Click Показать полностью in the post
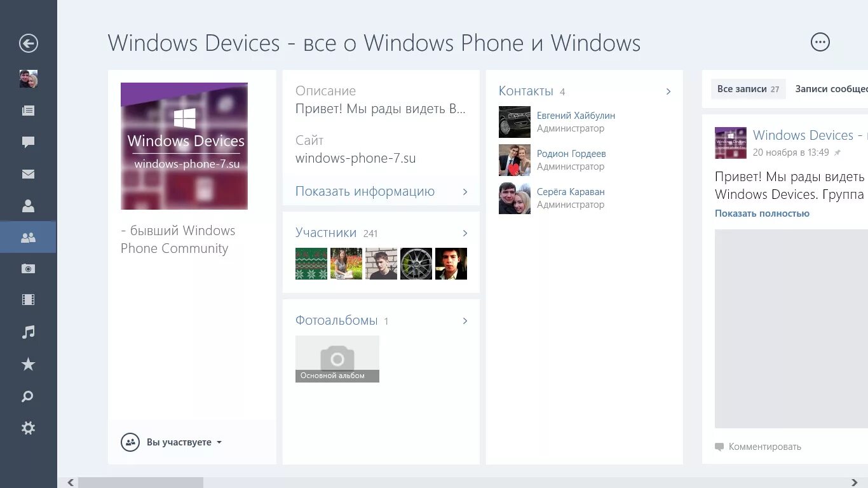 coord(762,213)
